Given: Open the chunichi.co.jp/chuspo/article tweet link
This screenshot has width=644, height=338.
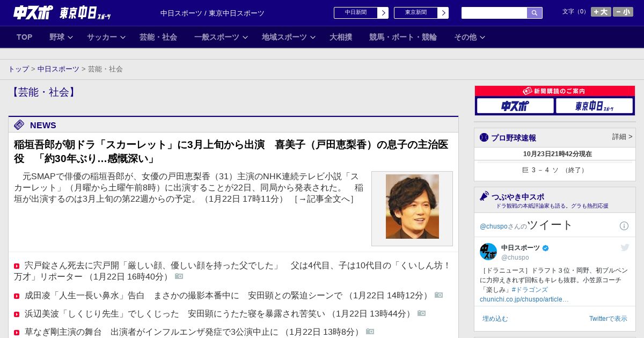Looking at the screenshot, I should coord(524,299).
